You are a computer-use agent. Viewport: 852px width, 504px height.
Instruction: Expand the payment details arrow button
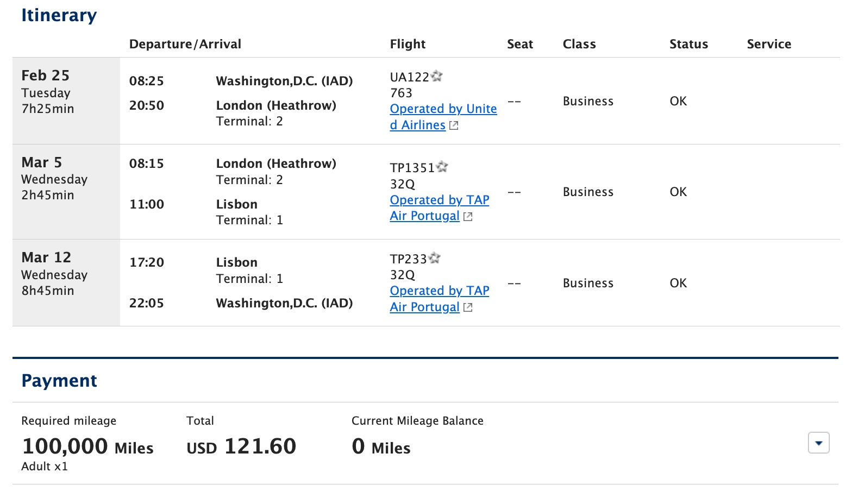[818, 443]
